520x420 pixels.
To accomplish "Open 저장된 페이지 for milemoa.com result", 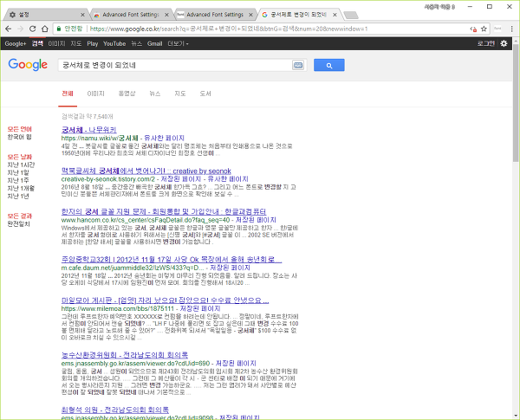I will (x=200, y=308).
